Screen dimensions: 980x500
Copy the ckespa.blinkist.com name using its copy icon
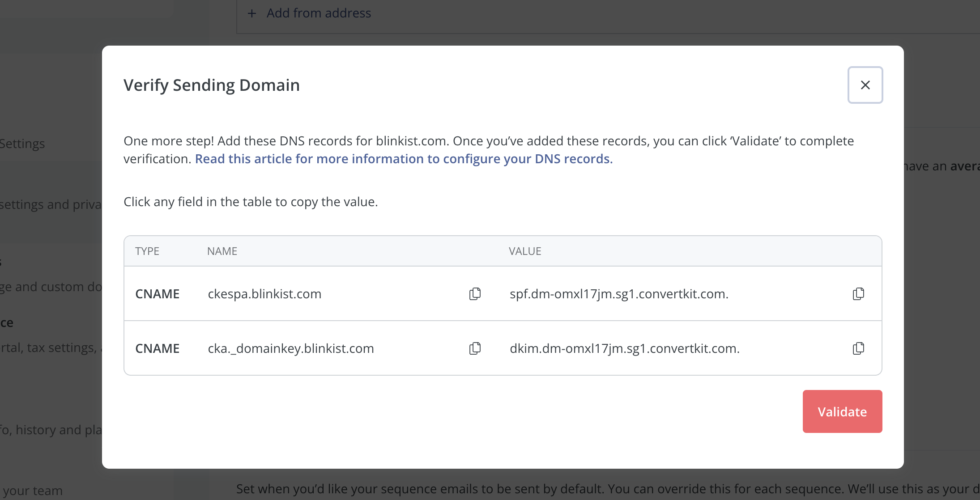pyautogui.click(x=474, y=294)
